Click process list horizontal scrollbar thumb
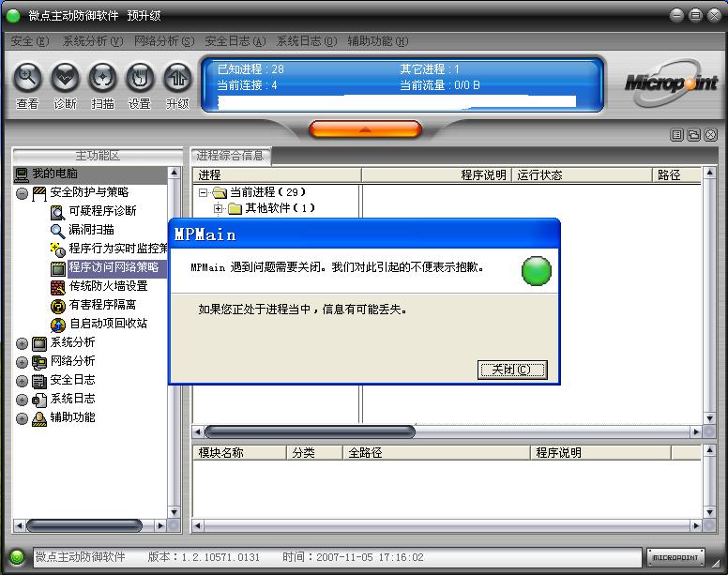728x575 pixels. click(x=310, y=432)
